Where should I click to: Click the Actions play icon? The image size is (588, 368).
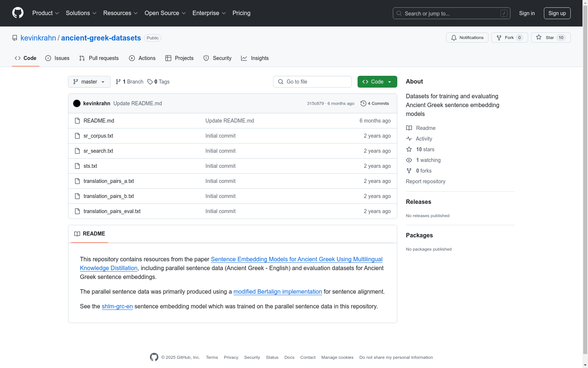132,58
